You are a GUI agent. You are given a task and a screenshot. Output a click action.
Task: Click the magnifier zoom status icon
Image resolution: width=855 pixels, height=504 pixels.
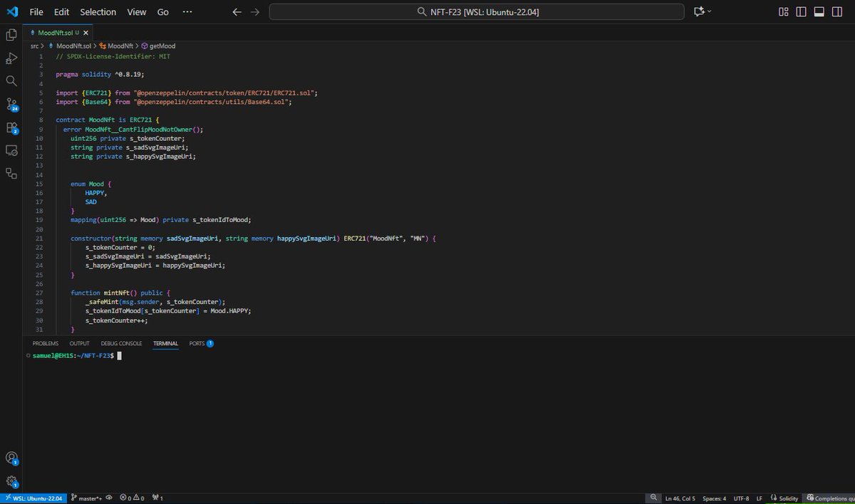tap(653, 498)
